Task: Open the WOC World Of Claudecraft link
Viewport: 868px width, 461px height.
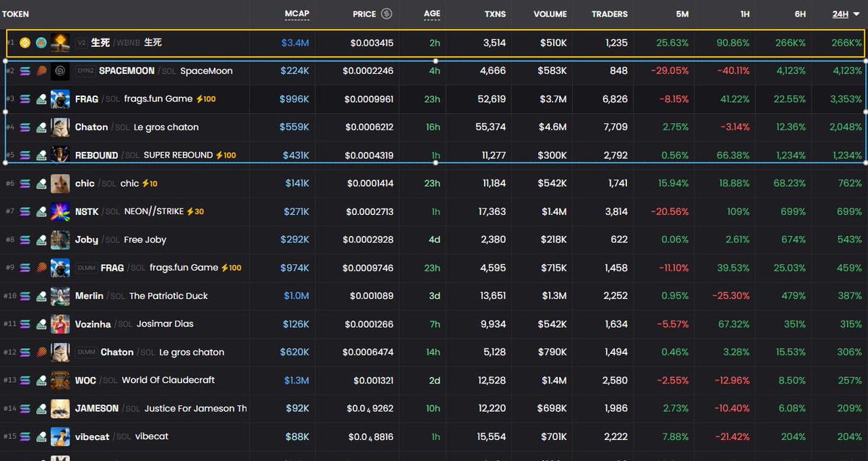Action: [x=145, y=380]
